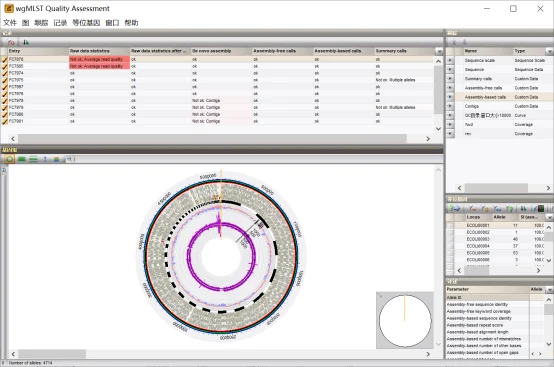Click the sort icon in the entries toolbar
The image size is (554, 367).
tap(26, 42)
